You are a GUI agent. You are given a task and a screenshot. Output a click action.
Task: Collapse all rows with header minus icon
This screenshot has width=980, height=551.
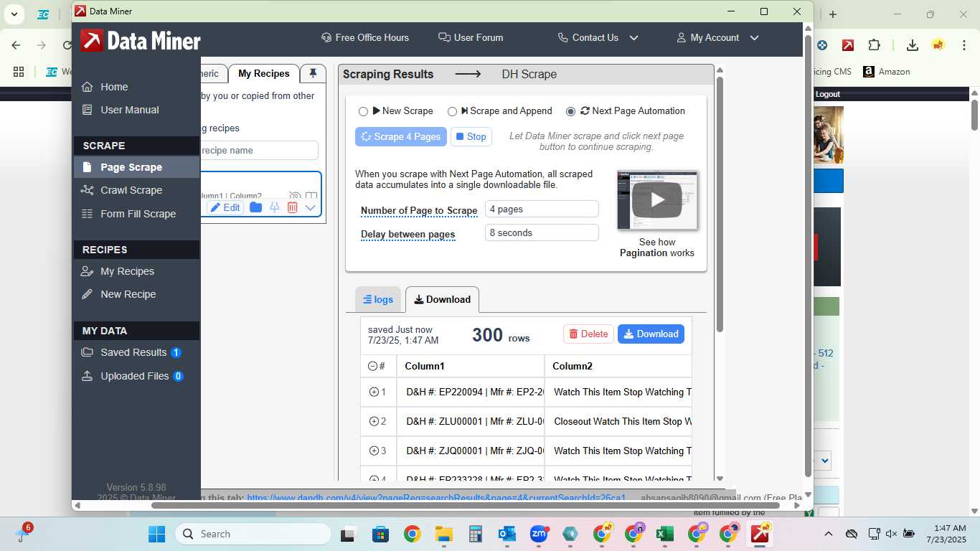pos(372,366)
